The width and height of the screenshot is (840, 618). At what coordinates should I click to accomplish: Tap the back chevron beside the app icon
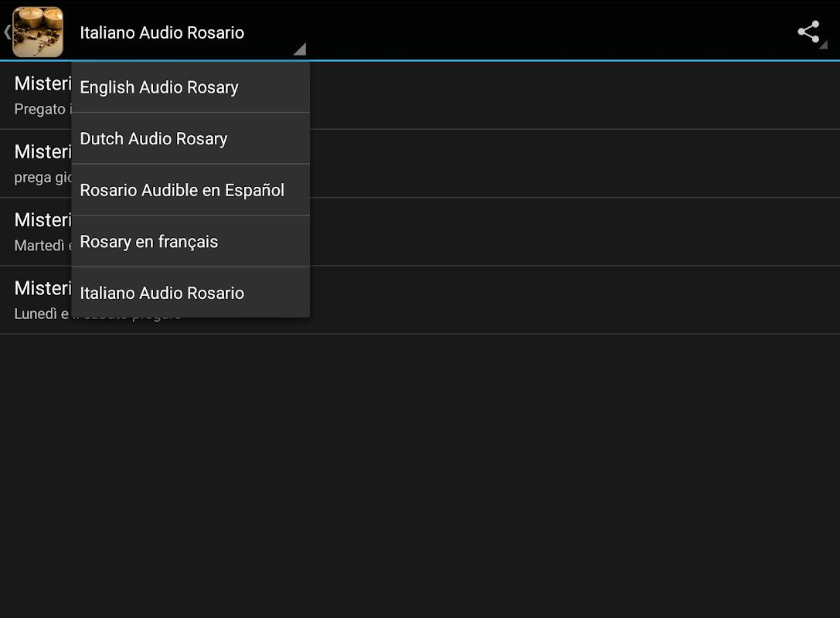[x=6, y=32]
